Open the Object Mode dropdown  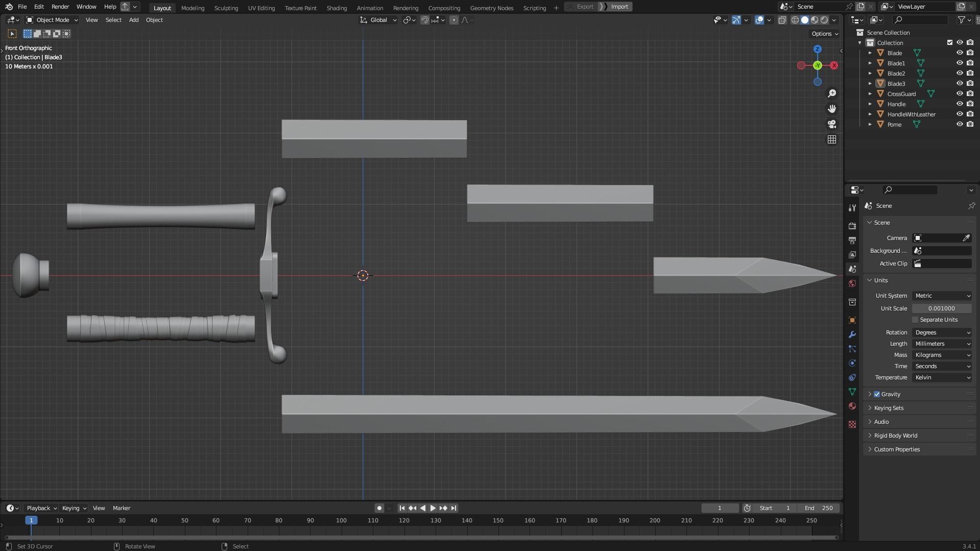(52, 20)
